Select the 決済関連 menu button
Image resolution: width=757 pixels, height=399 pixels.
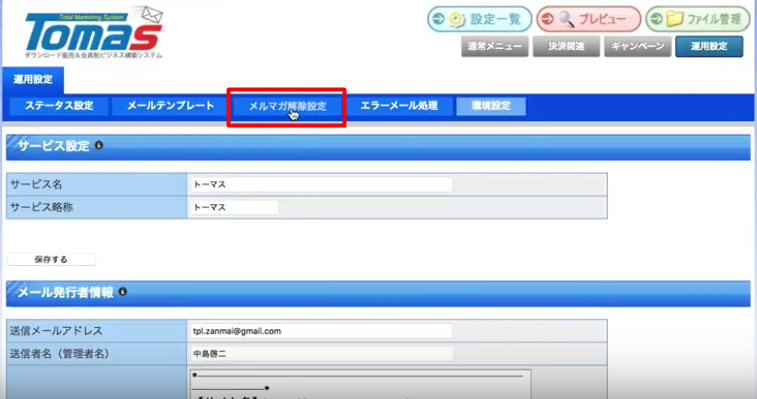click(566, 46)
